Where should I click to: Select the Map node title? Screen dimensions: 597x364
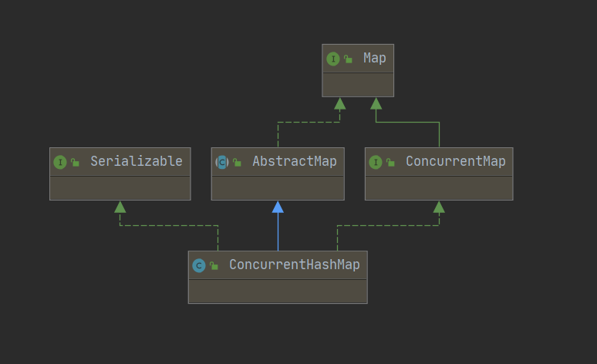tap(375, 59)
